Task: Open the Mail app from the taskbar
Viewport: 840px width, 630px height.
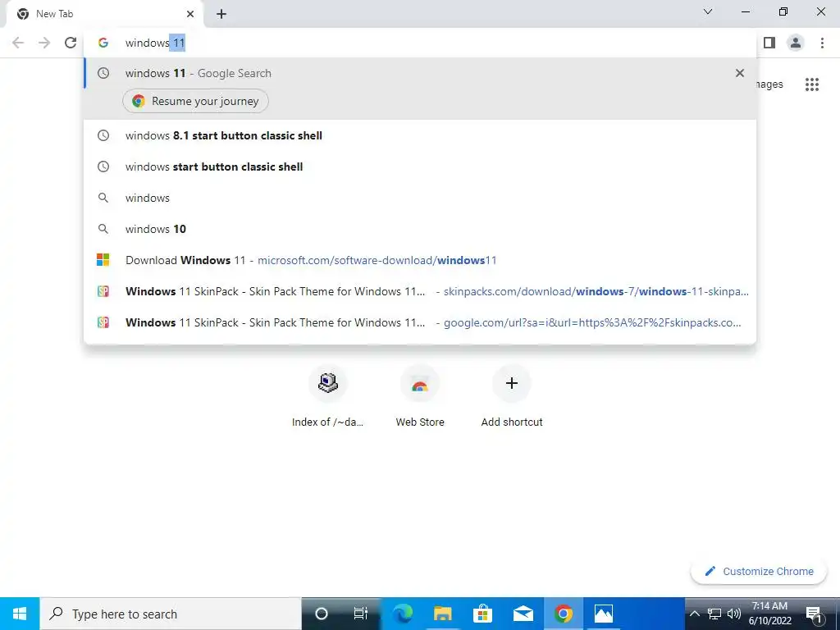Action: tap(523, 614)
